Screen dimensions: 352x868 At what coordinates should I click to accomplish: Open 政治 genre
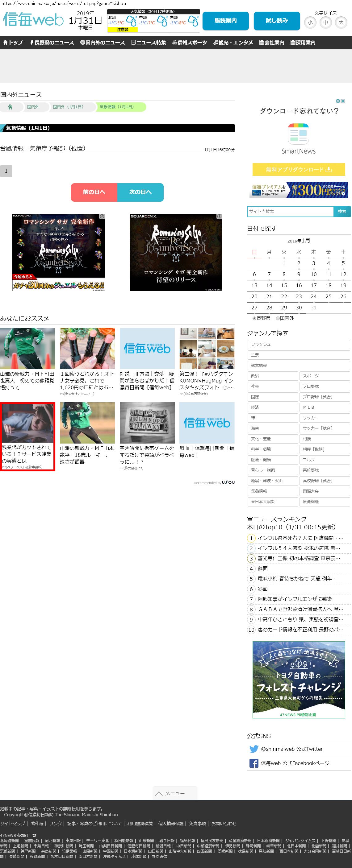(273, 376)
